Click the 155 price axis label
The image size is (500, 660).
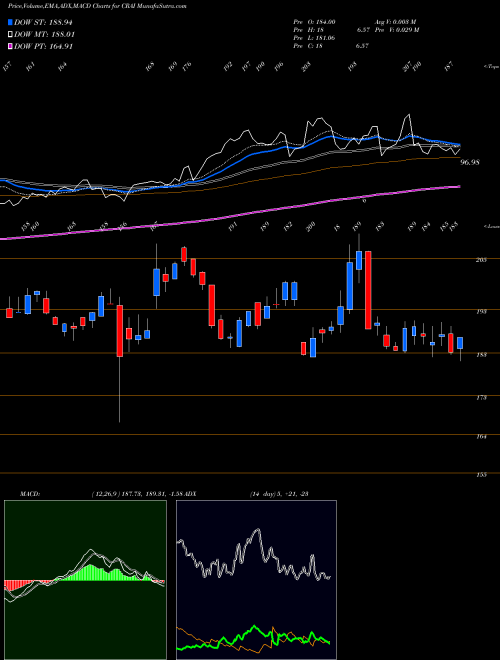(x=481, y=475)
